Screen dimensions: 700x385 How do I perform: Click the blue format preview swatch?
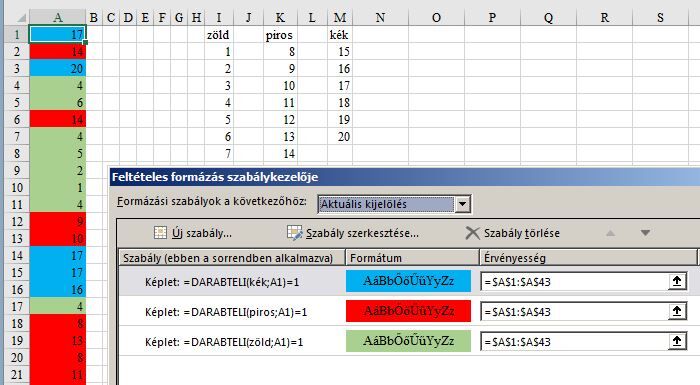[408, 281]
